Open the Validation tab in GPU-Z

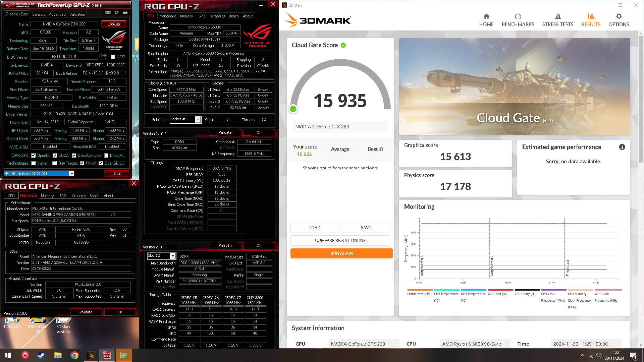[x=77, y=14]
